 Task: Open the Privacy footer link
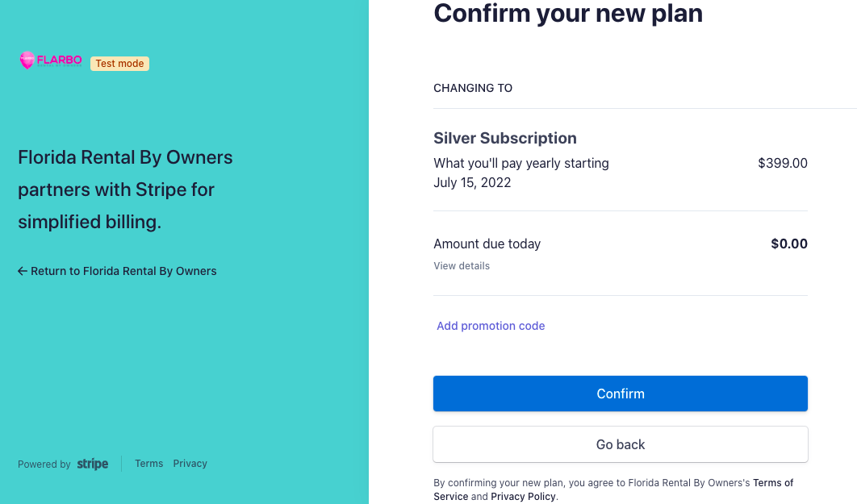[x=190, y=463]
